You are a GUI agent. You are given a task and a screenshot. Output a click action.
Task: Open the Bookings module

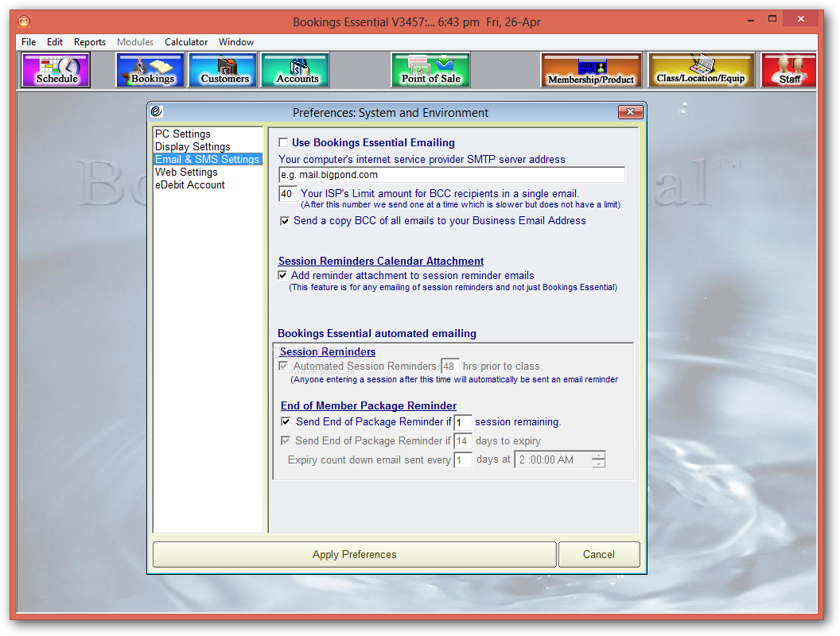[x=150, y=70]
